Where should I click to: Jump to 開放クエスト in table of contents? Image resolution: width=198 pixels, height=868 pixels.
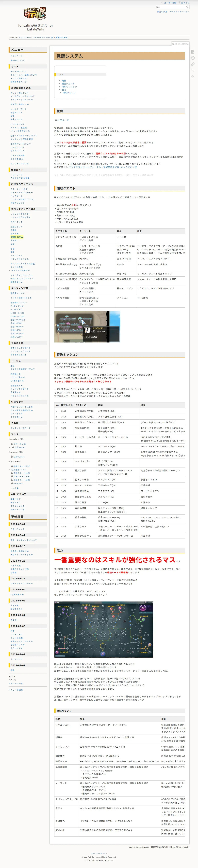pyautogui.click(x=68, y=84)
